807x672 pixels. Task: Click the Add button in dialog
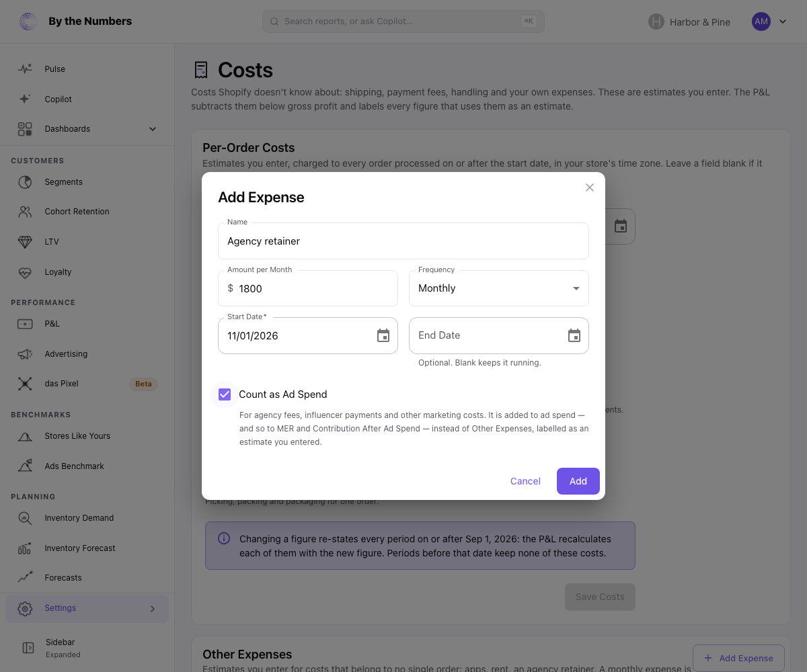pos(578,481)
